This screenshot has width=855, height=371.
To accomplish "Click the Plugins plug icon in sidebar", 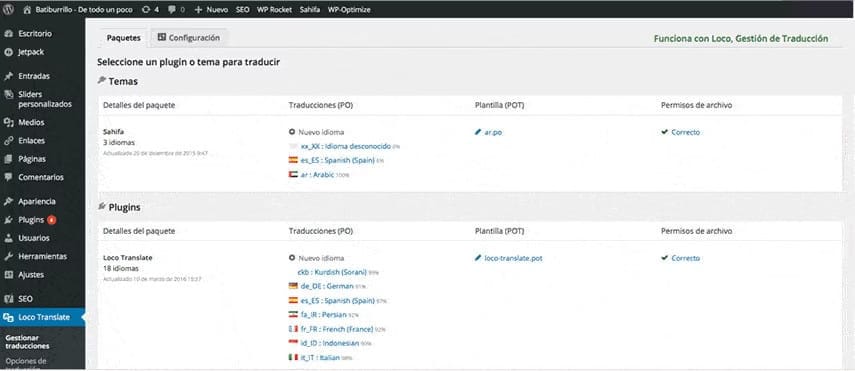I will (8, 220).
